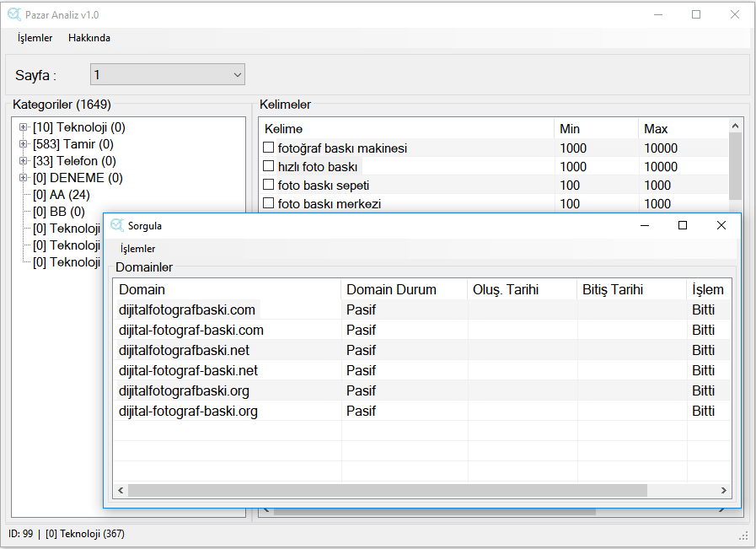This screenshot has width=756, height=549.
Task: Tick the foto baskı sepeti checkbox
Action: pyautogui.click(x=269, y=185)
